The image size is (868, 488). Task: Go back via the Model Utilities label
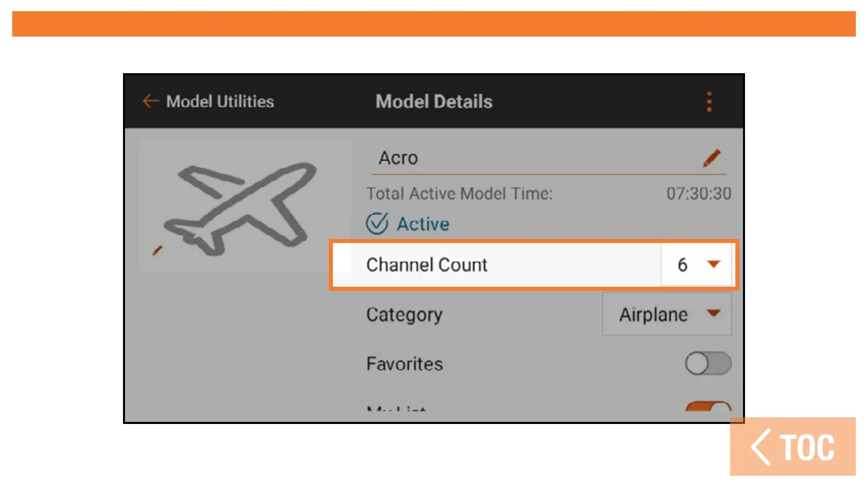coord(220,102)
